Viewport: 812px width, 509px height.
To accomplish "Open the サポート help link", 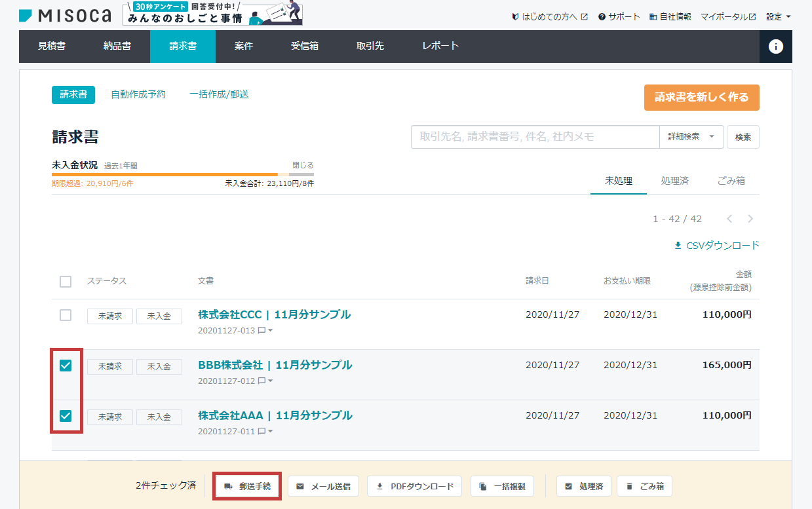I will [619, 16].
